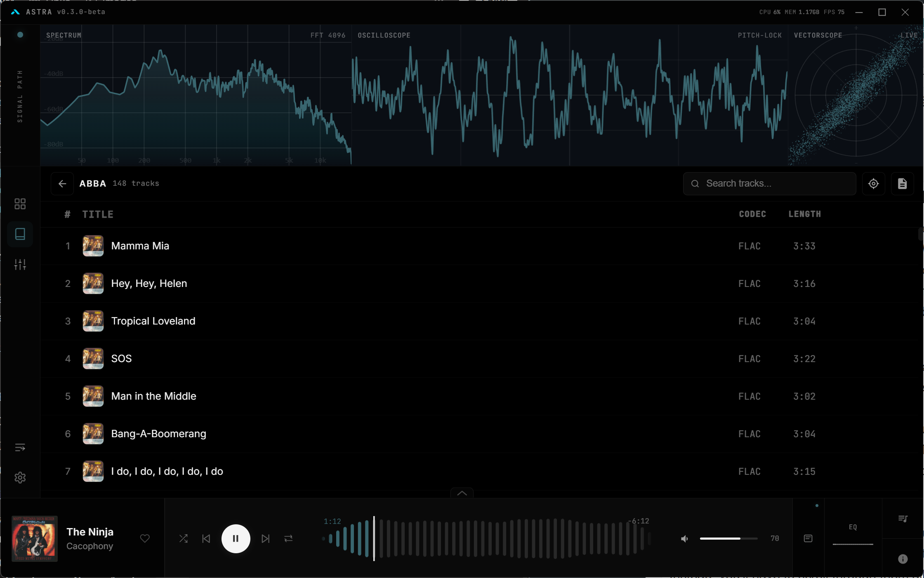Screen dimensions: 924x578
Task: Toggle repeat mode
Action: tap(288, 539)
